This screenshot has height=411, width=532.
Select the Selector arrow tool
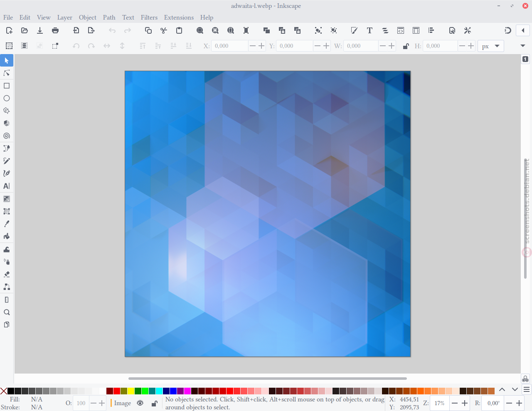pos(7,61)
